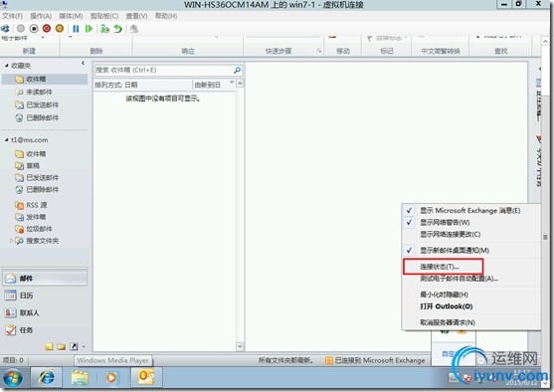The height and width of the screenshot is (392, 554).
Task: Open the Windows Start orb
Action: (x=13, y=378)
